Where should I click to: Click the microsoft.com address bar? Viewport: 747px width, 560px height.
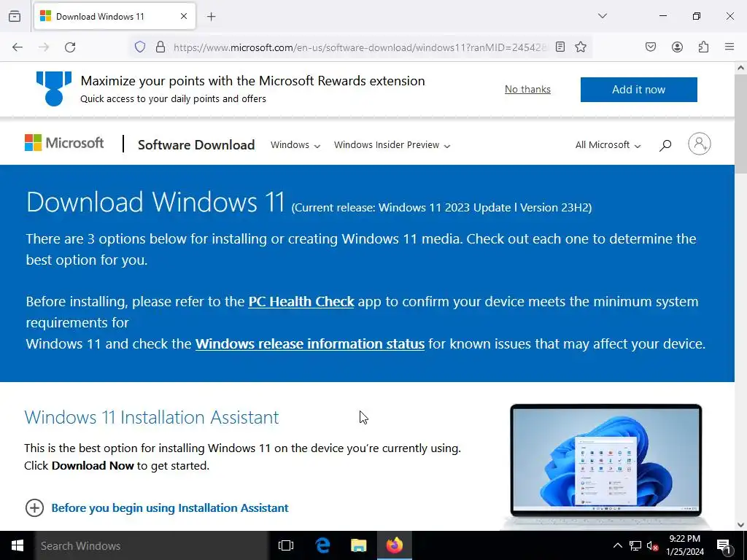(360, 47)
